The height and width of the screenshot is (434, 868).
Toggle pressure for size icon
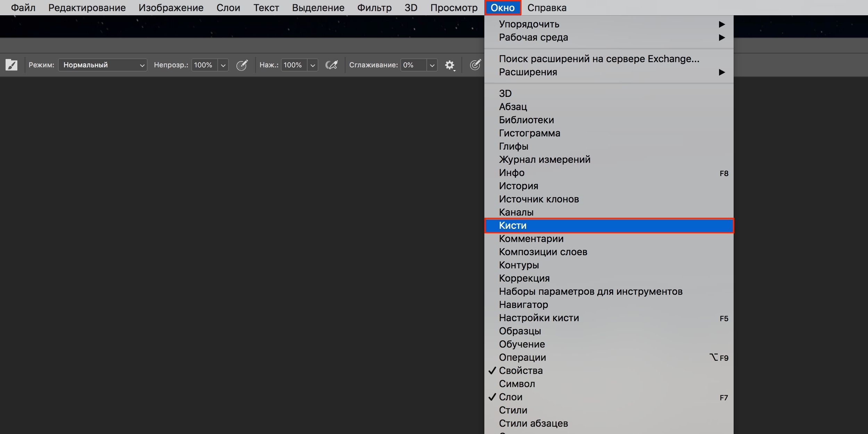[x=475, y=65]
